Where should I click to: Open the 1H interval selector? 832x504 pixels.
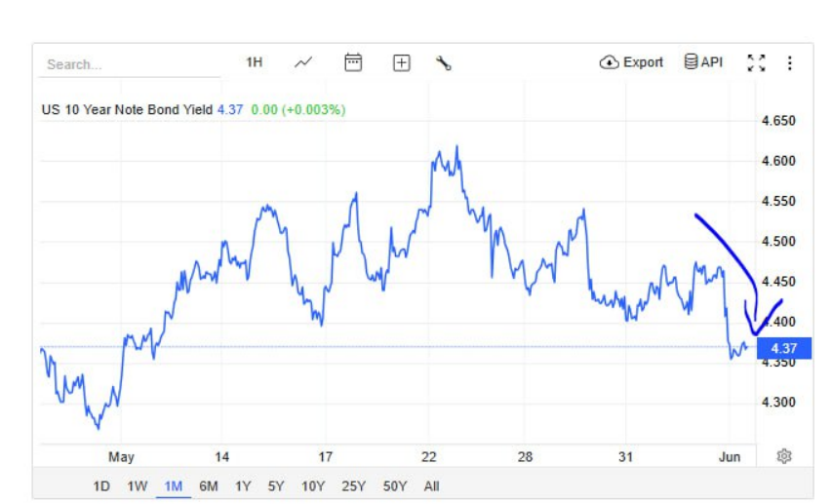click(x=255, y=62)
